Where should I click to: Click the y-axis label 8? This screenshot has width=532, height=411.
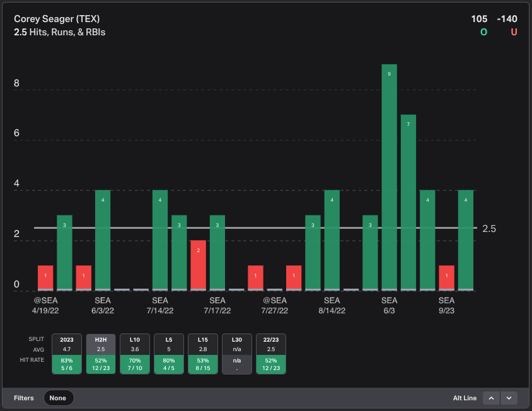16,83
